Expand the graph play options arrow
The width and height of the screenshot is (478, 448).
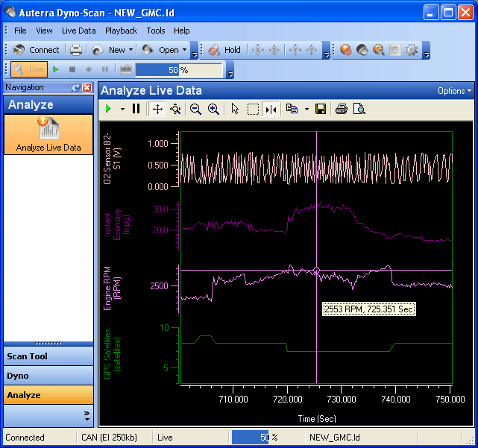click(122, 109)
